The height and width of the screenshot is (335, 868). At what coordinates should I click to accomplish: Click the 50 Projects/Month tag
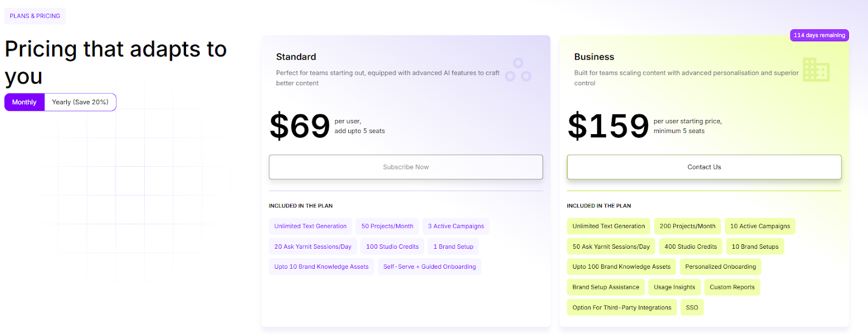pyautogui.click(x=387, y=226)
